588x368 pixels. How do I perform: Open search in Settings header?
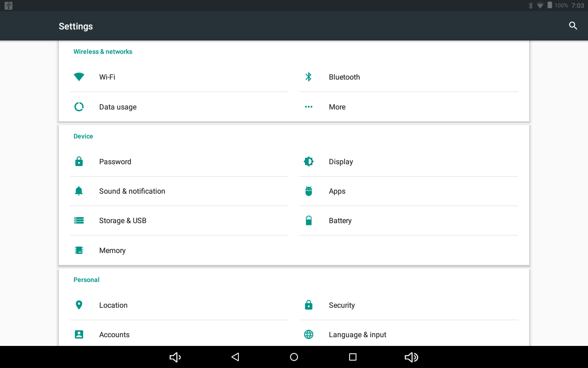point(573,26)
